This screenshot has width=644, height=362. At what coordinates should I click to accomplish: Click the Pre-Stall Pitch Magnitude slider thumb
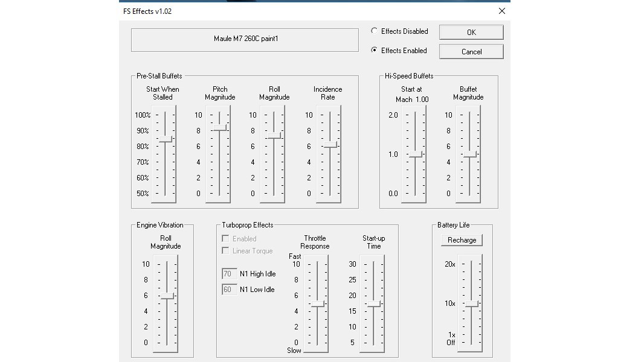[220, 127]
